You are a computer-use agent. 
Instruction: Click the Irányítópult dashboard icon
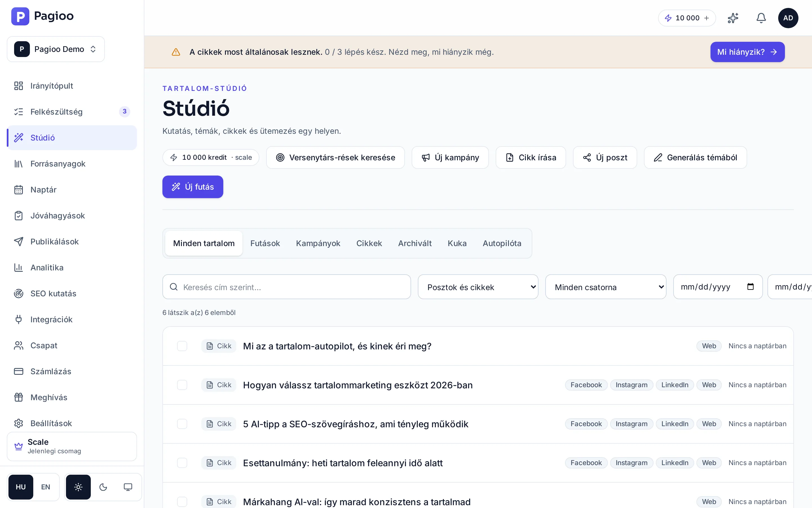coord(18,86)
